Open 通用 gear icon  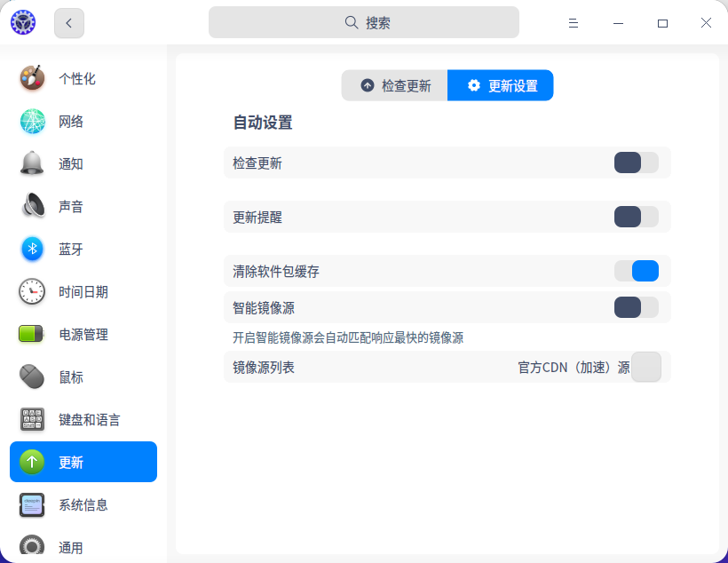(x=32, y=545)
